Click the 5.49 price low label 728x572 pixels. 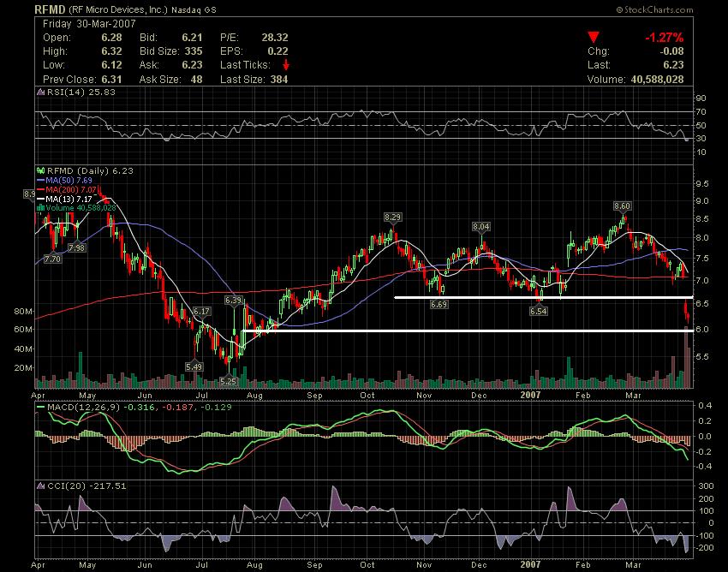coord(194,366)
